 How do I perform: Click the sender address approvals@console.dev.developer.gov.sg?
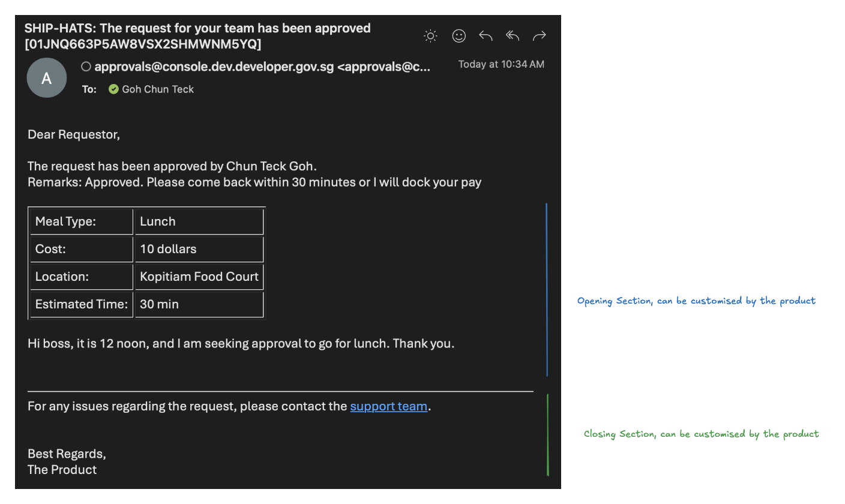(x=262, y=67)
